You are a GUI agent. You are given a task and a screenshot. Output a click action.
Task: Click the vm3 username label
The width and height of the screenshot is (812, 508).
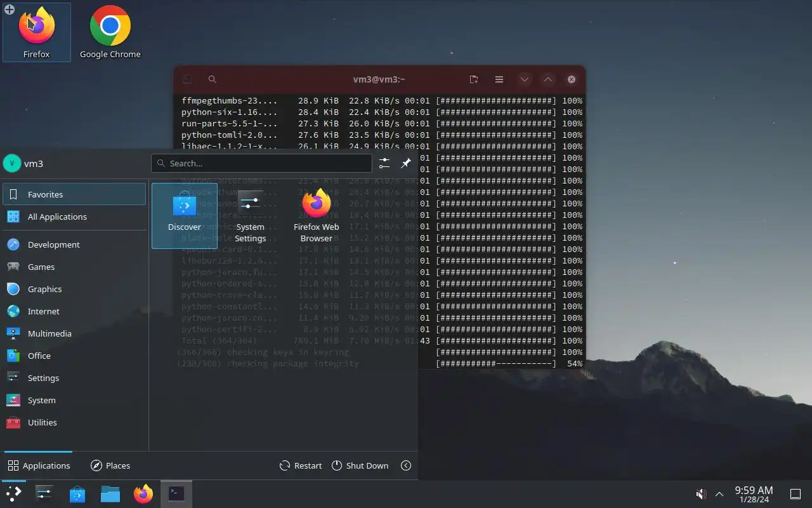(34, 163)
